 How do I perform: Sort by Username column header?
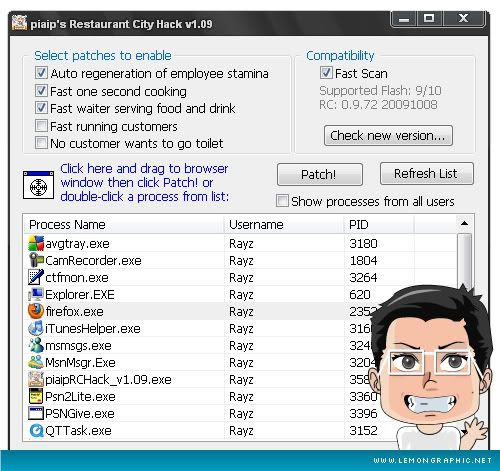[284, 224]
